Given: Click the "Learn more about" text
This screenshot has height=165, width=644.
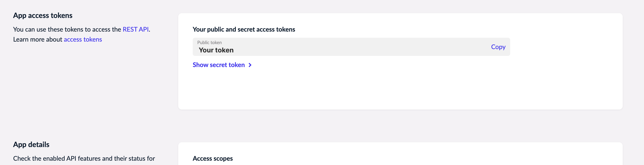Looking at the screenshot, I should [37, 39].
